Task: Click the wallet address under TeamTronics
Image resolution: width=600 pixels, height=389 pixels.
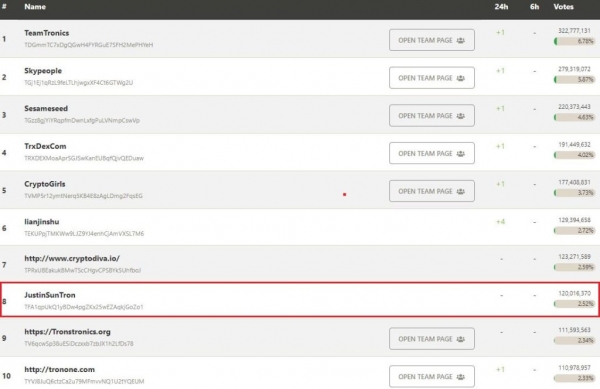Action: [88, 45]
